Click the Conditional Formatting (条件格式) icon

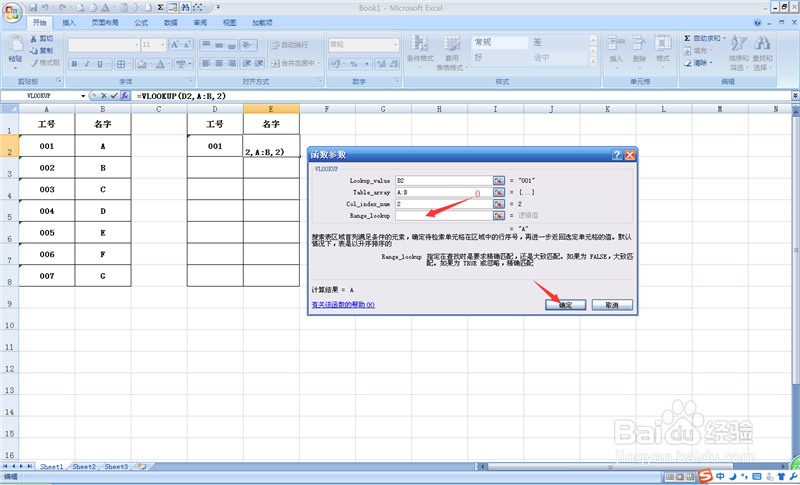tap(419, 43)
